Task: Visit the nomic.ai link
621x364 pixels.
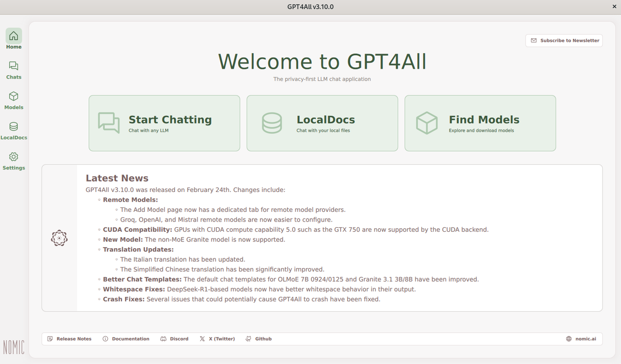Action: click(x=586, y=339)
